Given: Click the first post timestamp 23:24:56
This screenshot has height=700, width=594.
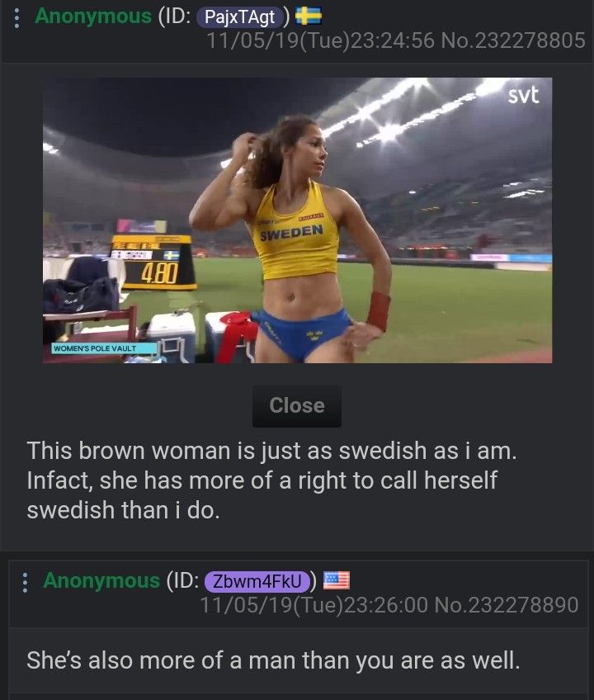Looking at the screenshot, I should 392,40.
